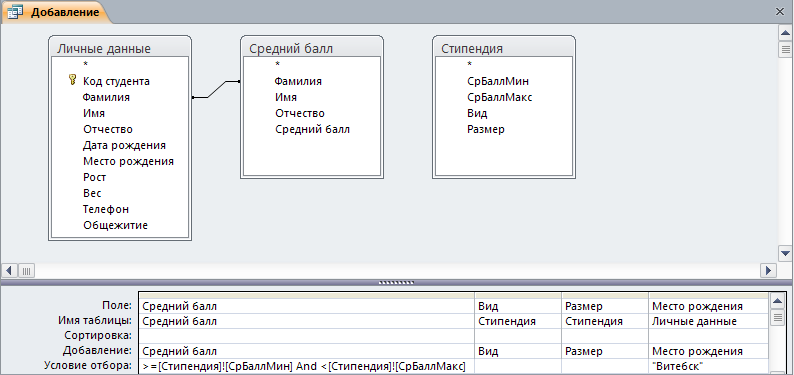Click Добавление cell in Размер column

point(605,351)
